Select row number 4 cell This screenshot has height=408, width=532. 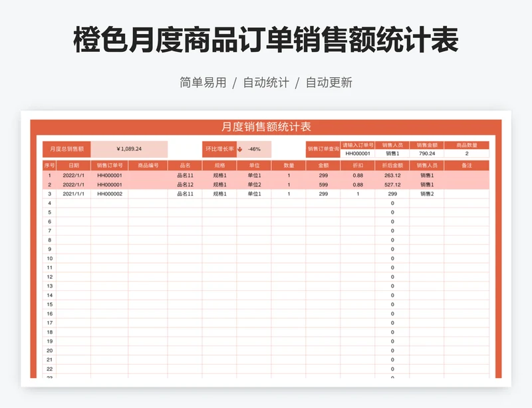pos(49,203)
